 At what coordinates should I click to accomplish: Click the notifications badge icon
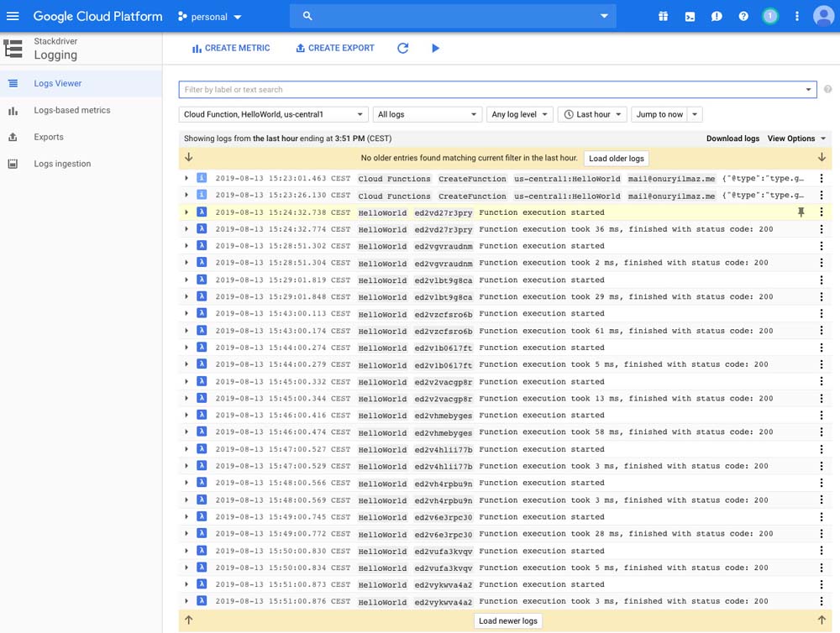(x=769, y=16)
